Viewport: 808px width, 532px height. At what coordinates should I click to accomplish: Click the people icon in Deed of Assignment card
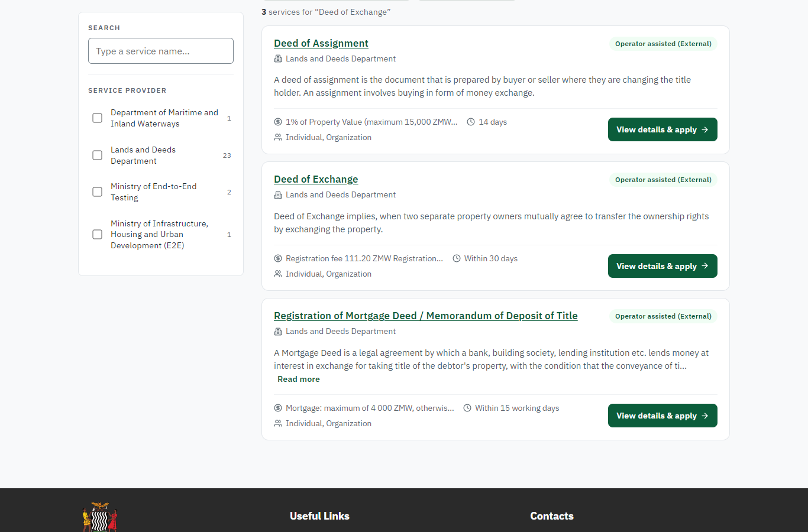(x=278, y=138)
